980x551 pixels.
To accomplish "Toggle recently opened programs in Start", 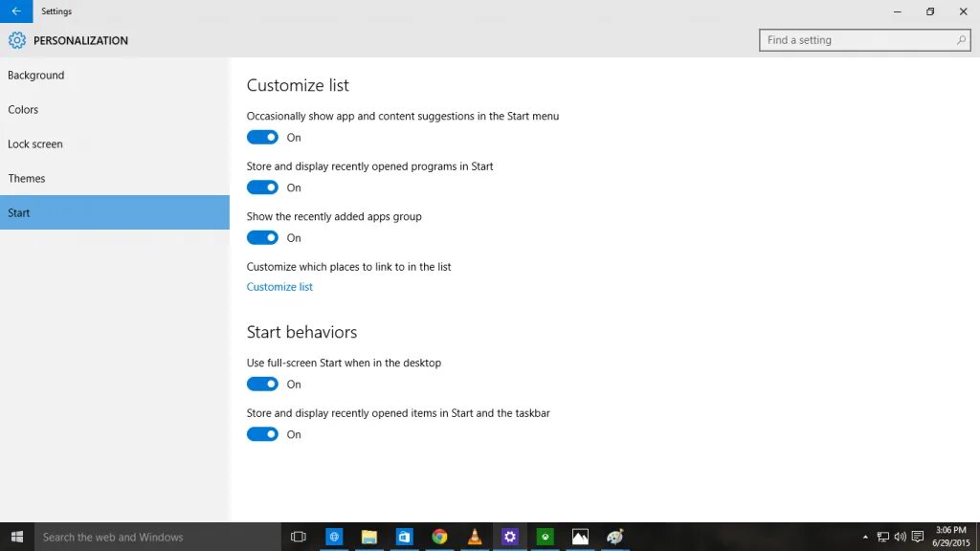I will pyautogui.click(x=262, y=187).
